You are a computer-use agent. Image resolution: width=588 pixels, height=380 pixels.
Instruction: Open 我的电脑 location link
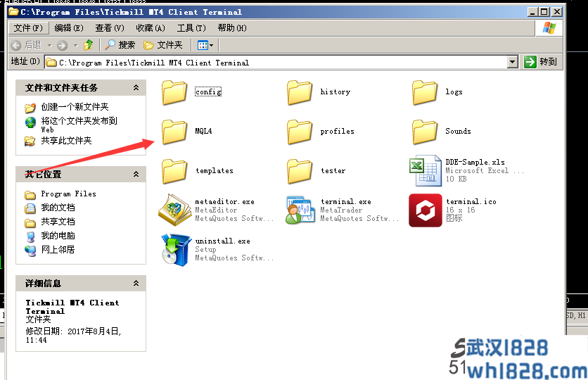coord(58,236)
